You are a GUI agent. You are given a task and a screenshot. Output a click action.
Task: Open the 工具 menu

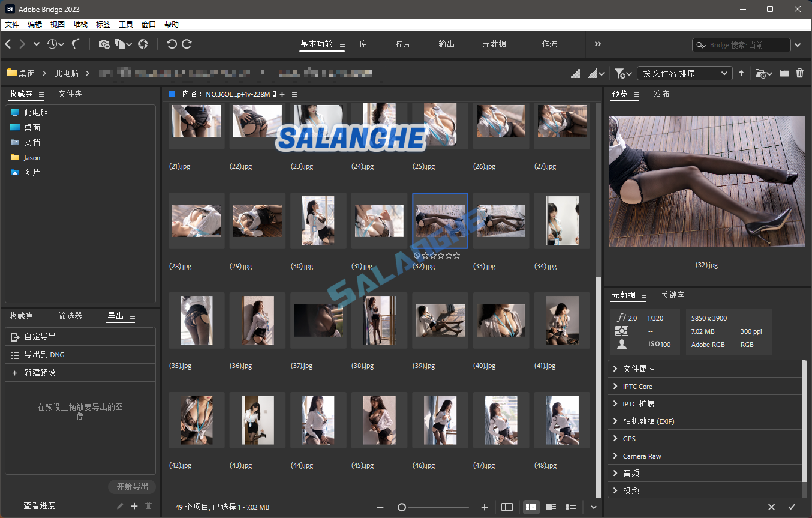point(126,25)
